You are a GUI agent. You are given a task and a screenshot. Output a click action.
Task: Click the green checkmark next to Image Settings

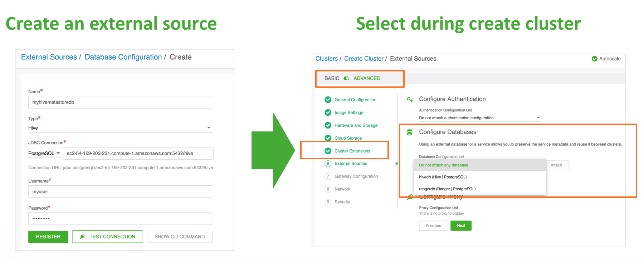tap(328, 112)
